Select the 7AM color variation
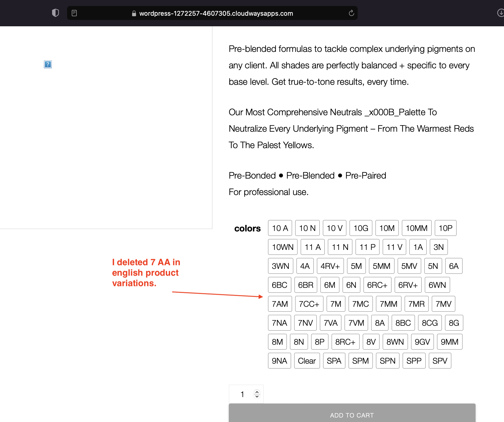The image size is (504, 422). 280,304
